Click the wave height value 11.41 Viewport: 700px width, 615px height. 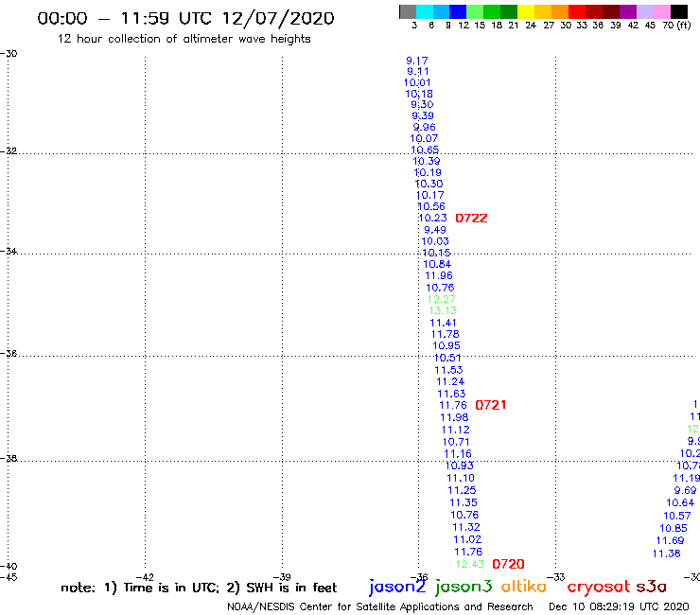pos(443,323)
